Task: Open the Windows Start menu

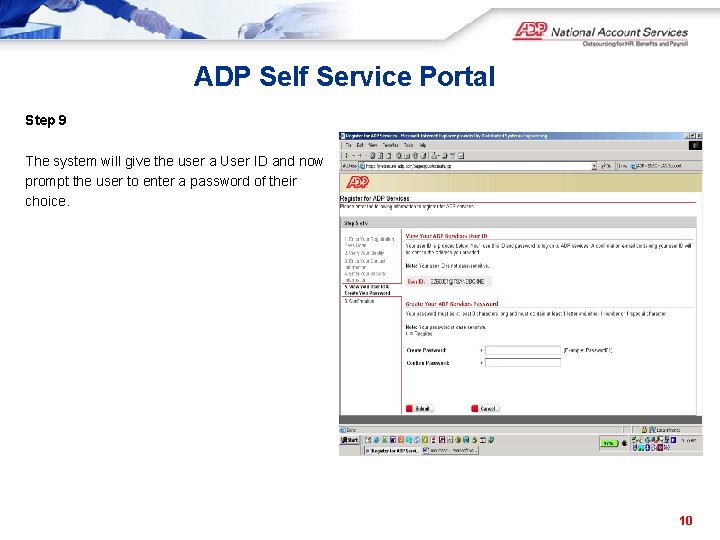Action: click(349, 440)
